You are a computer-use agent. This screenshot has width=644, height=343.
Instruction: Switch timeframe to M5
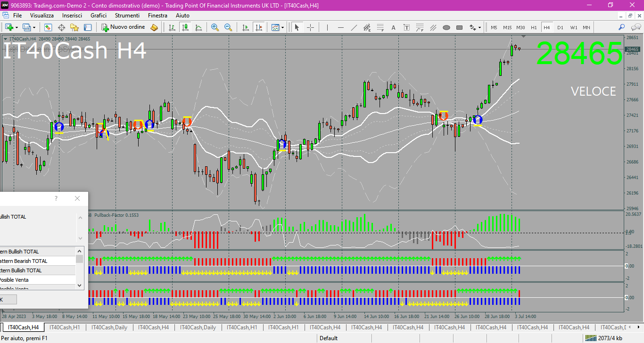[x=494, y=27]
